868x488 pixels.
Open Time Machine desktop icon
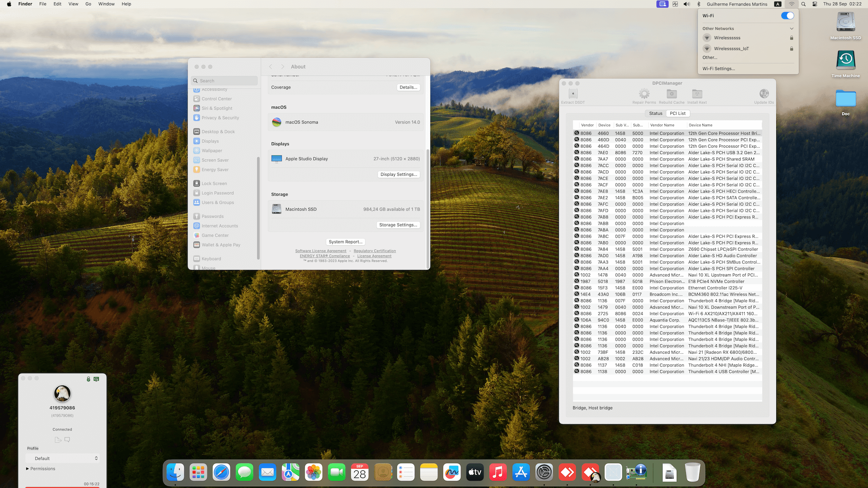[x=845, y=60]
